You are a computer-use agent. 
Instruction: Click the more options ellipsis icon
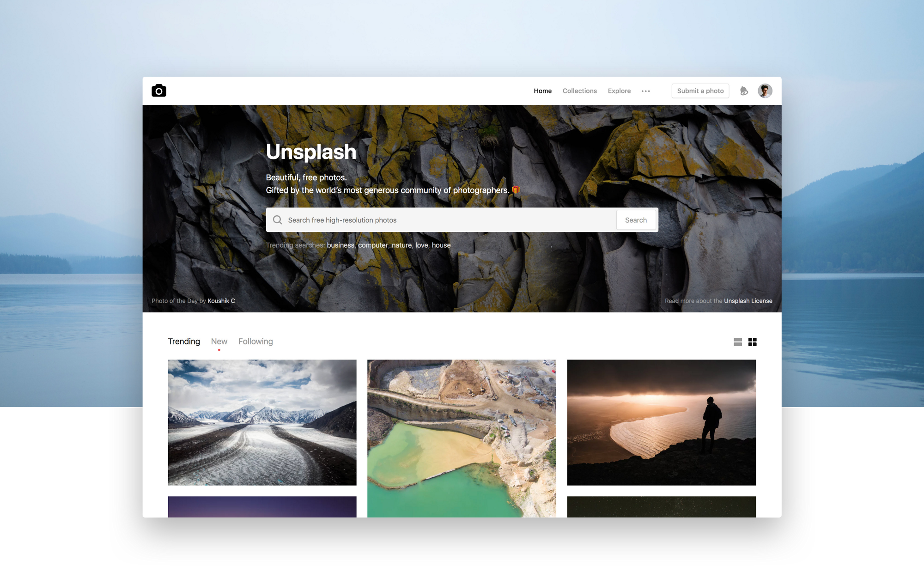[x=646, y=91]
